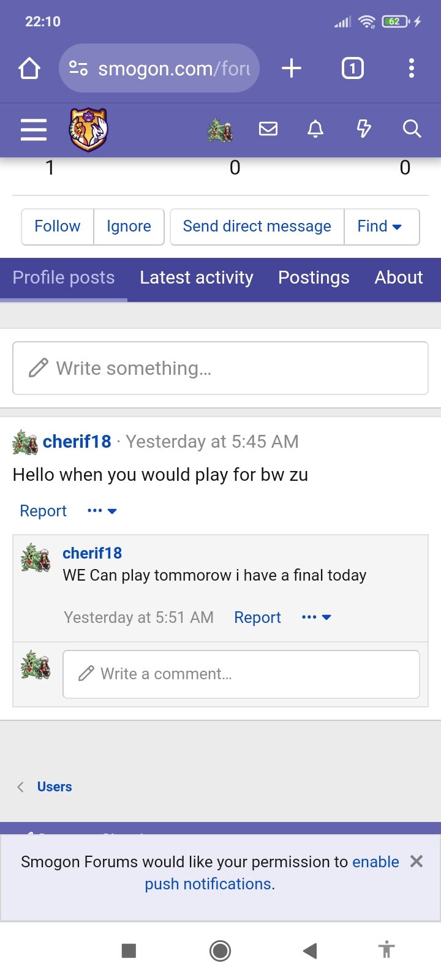Open the Users breadcrumb link

click(55, 787)
